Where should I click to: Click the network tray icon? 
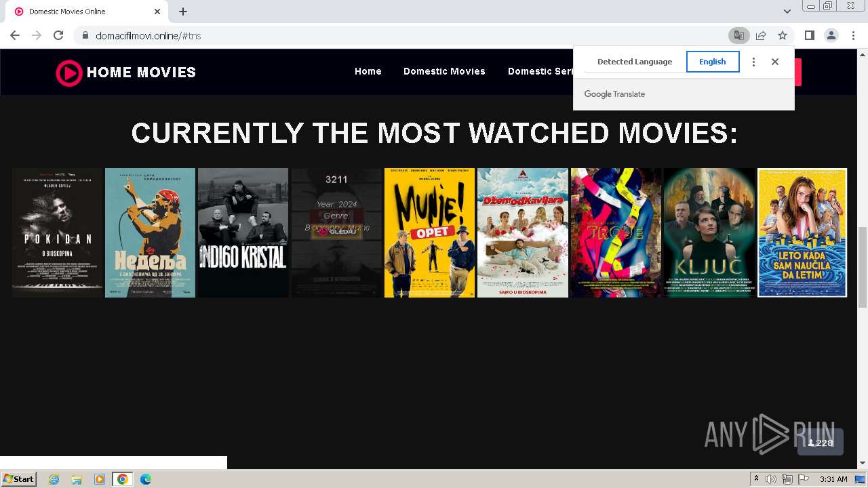pos(787,479)
